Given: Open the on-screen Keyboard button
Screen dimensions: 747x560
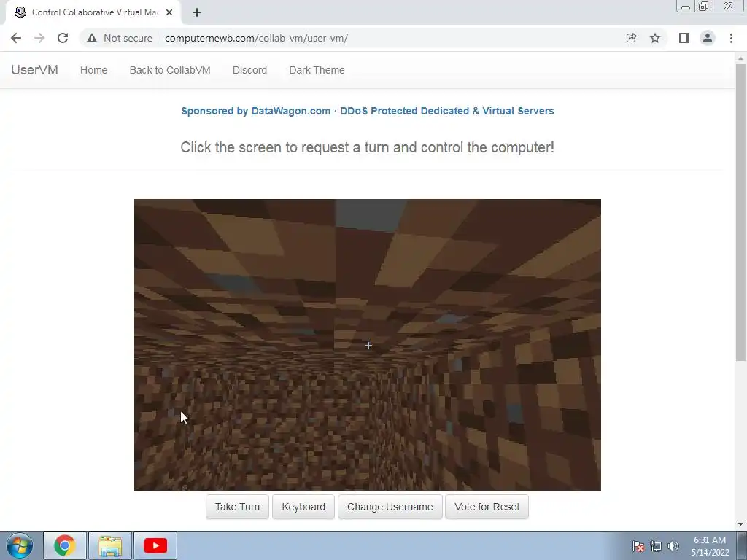Looking at the screenshot, I should [x=303, y=507].
